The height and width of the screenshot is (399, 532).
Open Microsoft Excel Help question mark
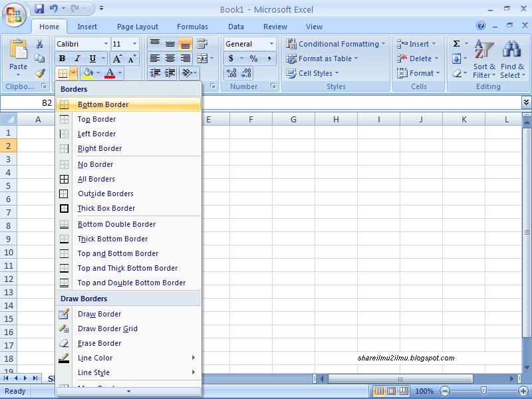coord(480,25)
